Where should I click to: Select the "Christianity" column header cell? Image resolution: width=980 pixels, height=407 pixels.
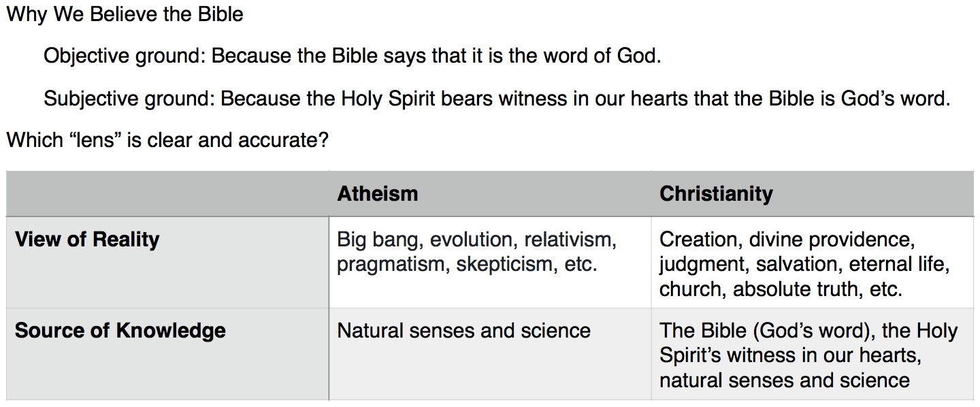(716, 194)
